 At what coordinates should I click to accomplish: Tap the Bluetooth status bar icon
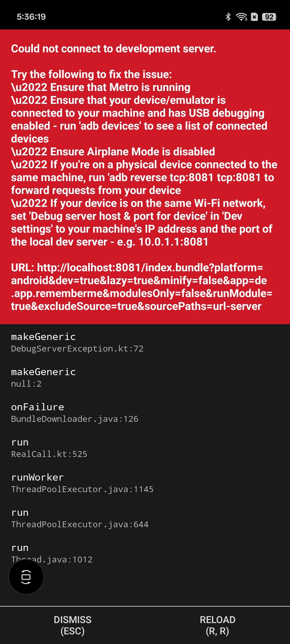point(228,17)
